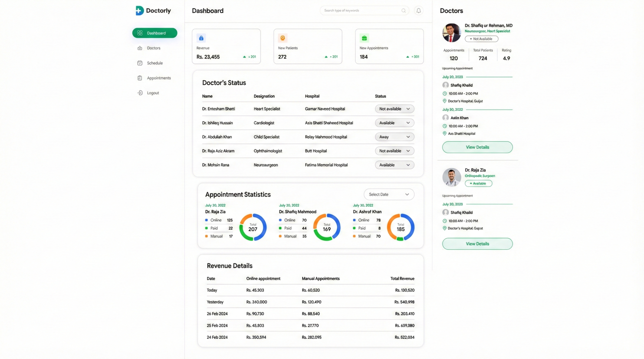Click View Details for Dr. Raja Zia

pos(477,244)
